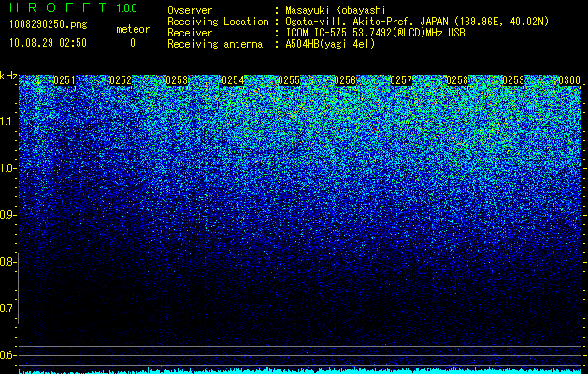Click the 0255 time marker
The width and height of the screenshot is (588, 374).
point(289,80)
